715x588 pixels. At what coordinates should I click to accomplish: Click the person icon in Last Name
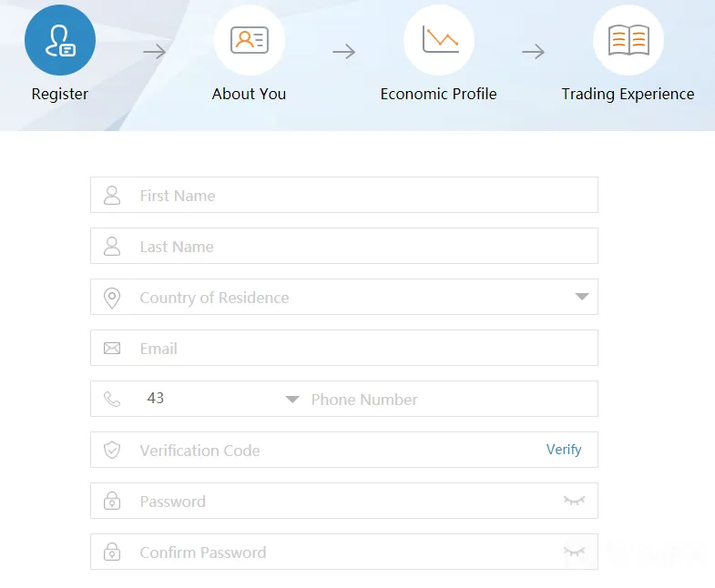click(112, 246)
